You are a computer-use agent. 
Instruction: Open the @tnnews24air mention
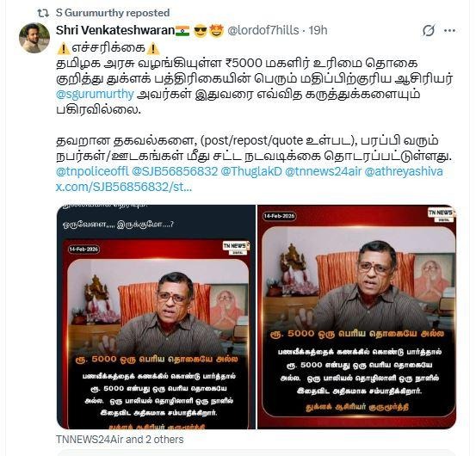pos(324,171)
